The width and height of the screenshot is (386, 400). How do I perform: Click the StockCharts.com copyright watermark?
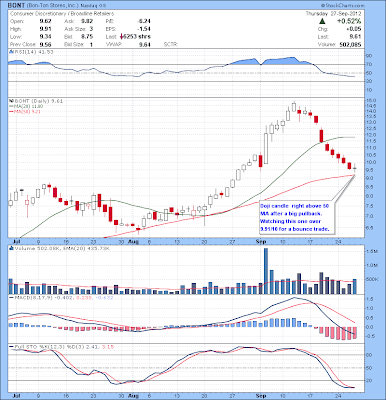coord(343,6)
